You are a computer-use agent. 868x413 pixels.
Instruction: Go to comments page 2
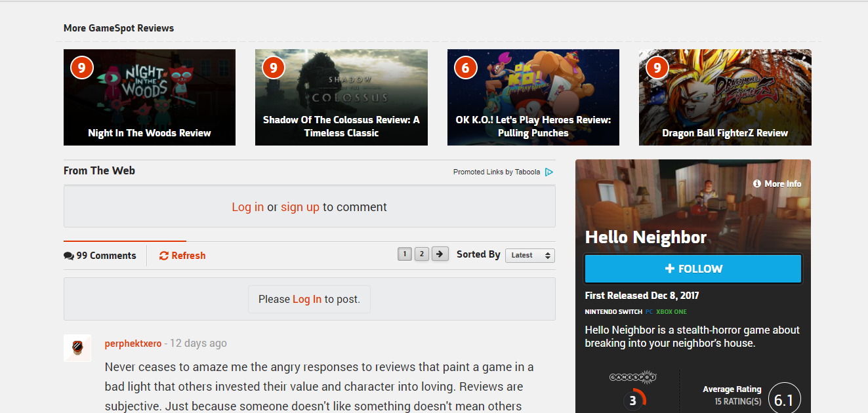click(422, 254)
